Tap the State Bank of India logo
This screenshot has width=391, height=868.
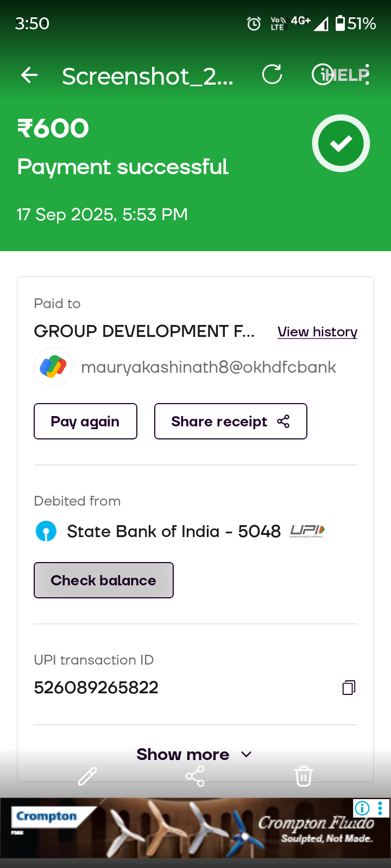(46, 531)
